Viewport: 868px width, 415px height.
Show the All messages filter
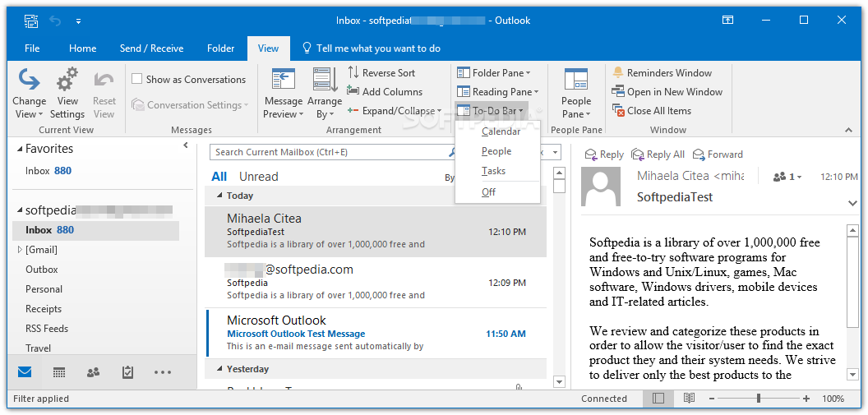click(219, 177)
